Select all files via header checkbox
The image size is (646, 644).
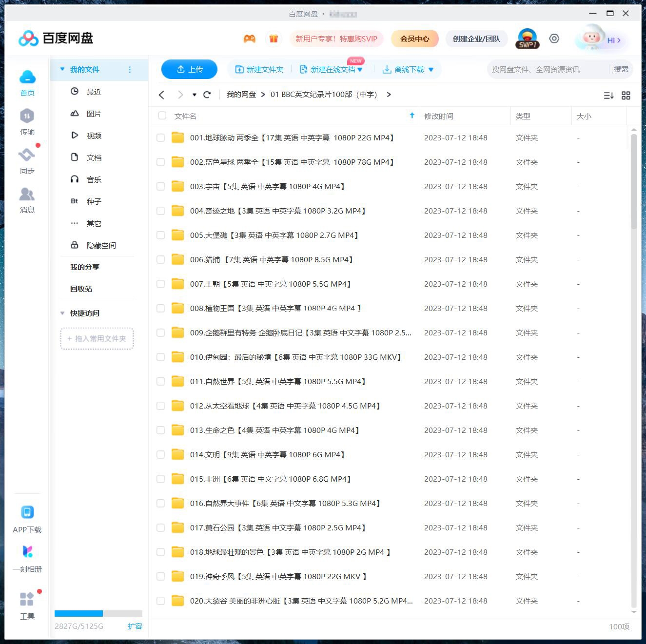[161, 116]
